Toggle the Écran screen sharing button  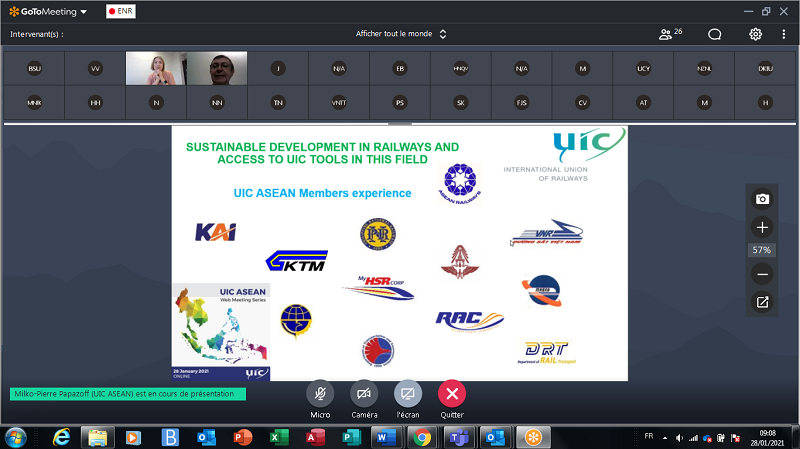tap(408, 393)
